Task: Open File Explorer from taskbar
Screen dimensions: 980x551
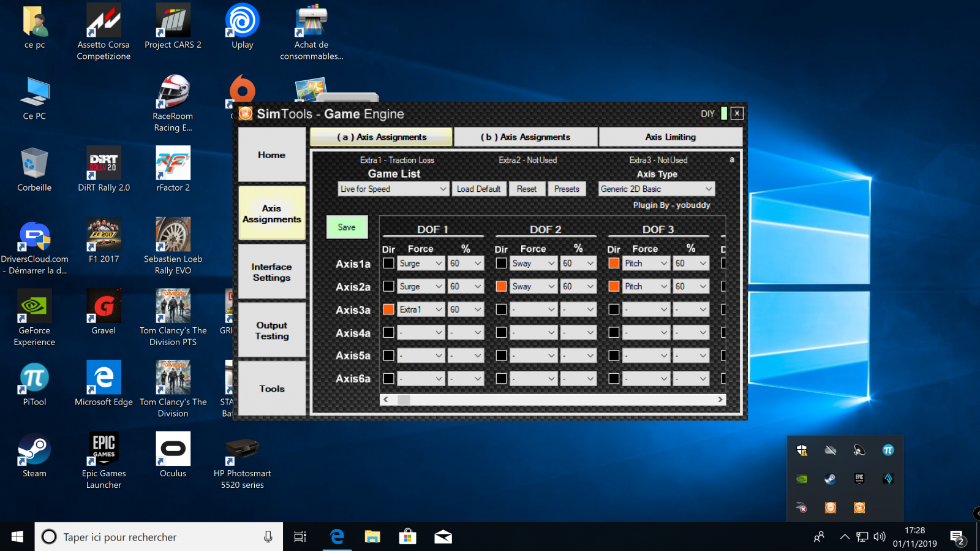Action: (x=372, y=537)
